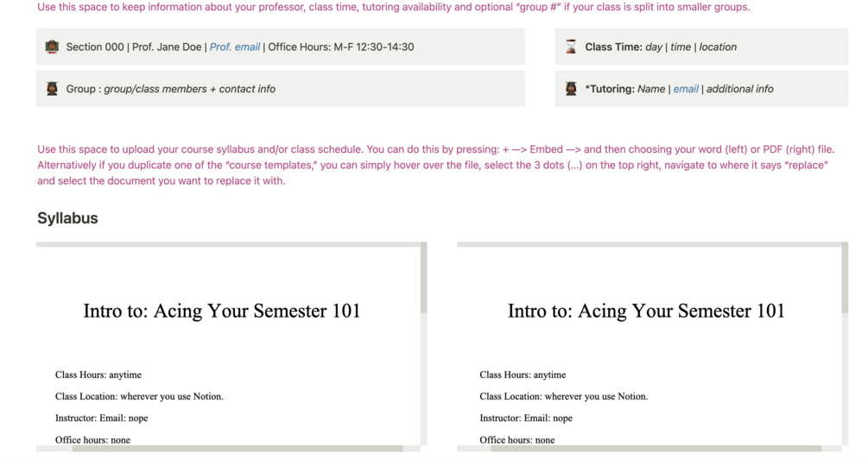Click the pink paragraph about uploading course syllabus
The image size is (868, 460).
pyautogui.click(x=432, y=165)
